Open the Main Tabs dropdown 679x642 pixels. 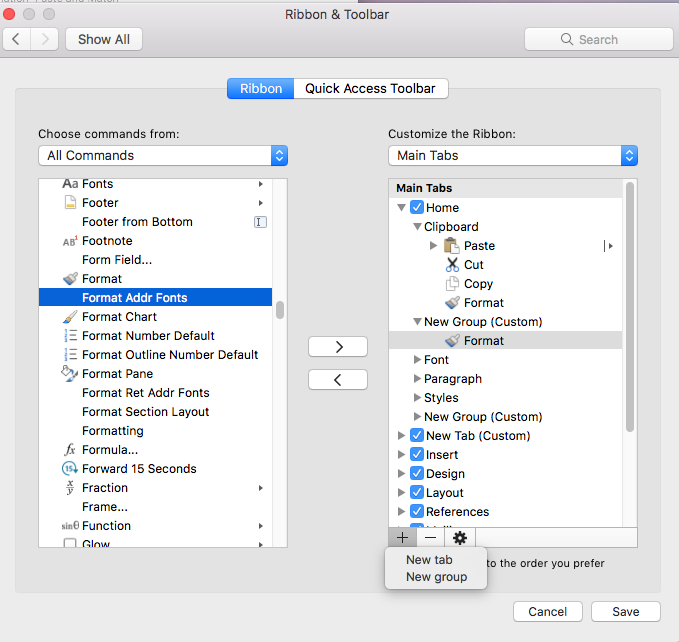[513, 155]
